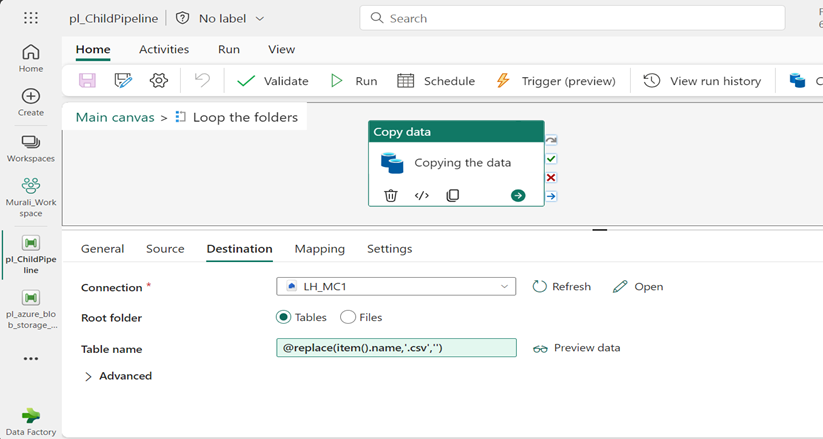Select the Files root folder option
Screen dimensions: 823x439
348,317
